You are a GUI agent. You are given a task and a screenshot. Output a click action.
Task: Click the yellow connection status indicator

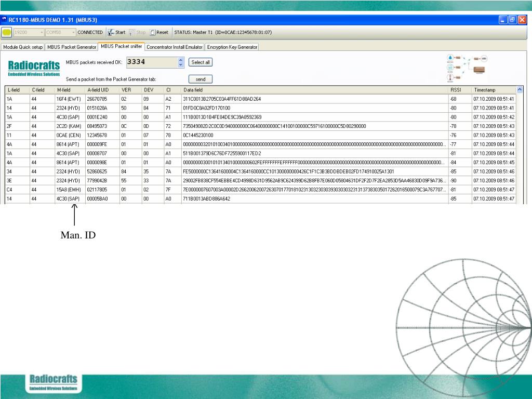[x=7, y=33]
